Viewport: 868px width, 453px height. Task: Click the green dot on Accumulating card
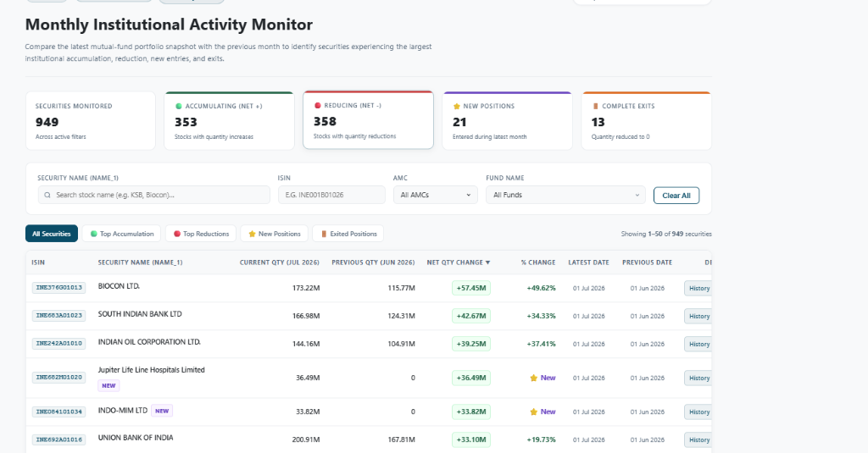click(179, 106)
